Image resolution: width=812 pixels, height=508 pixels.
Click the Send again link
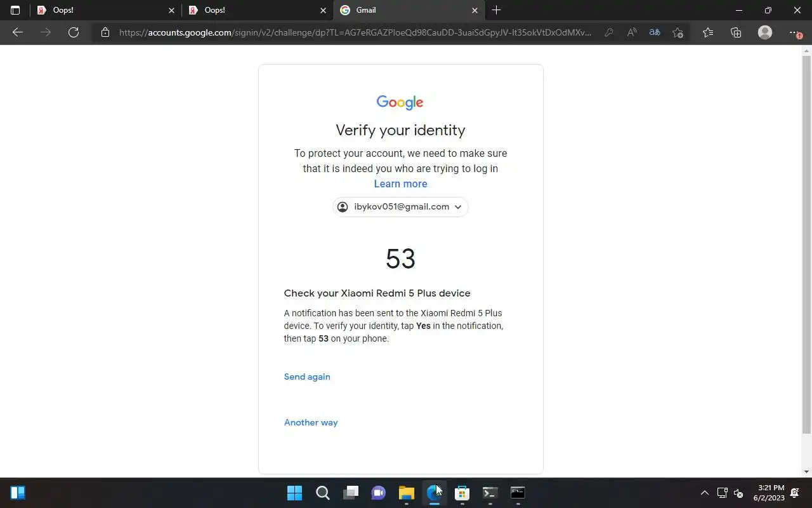tap(307, 377)
